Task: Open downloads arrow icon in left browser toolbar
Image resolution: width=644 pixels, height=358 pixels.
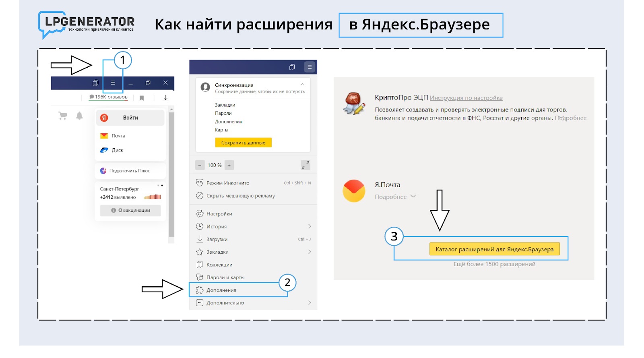Action: (x=165, y=98)
